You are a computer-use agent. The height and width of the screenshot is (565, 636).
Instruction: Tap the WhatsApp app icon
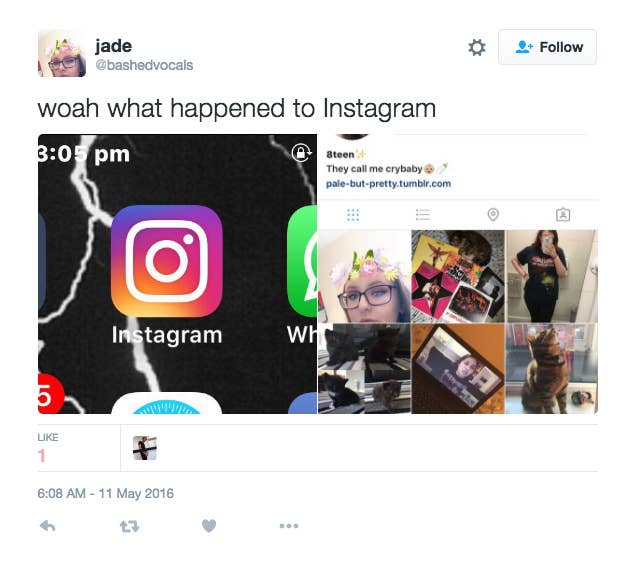tap(302, 261)
